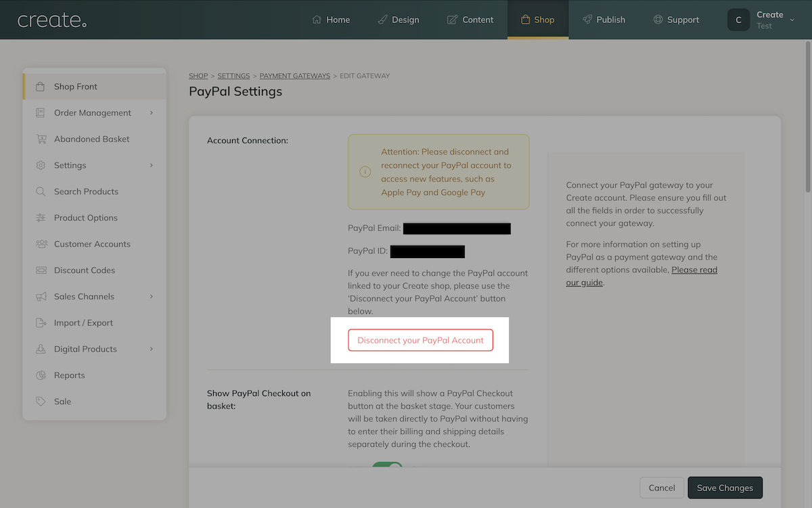Click the attention info icon in warning box
Image resolution: width=812 pixels, height=508 pixels.
point(365,172)
